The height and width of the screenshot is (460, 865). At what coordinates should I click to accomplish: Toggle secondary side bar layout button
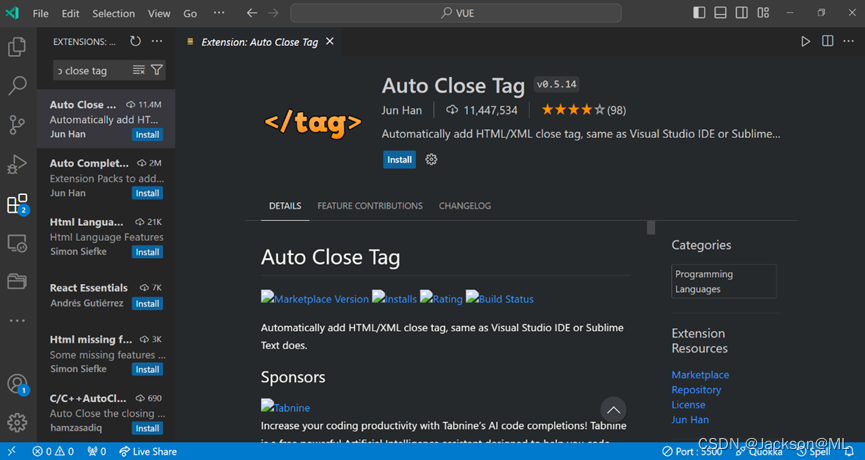click(x=742, y=13)
